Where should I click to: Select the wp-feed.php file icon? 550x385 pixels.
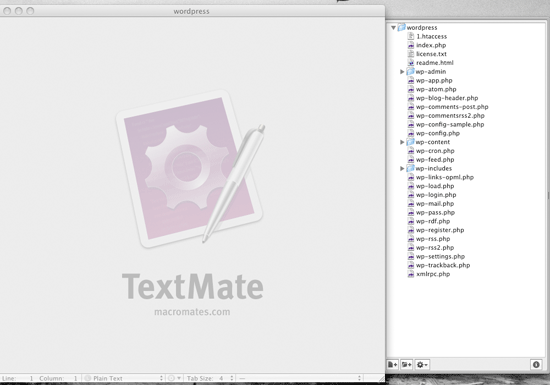pyautogui.click(x=411, y=160)
